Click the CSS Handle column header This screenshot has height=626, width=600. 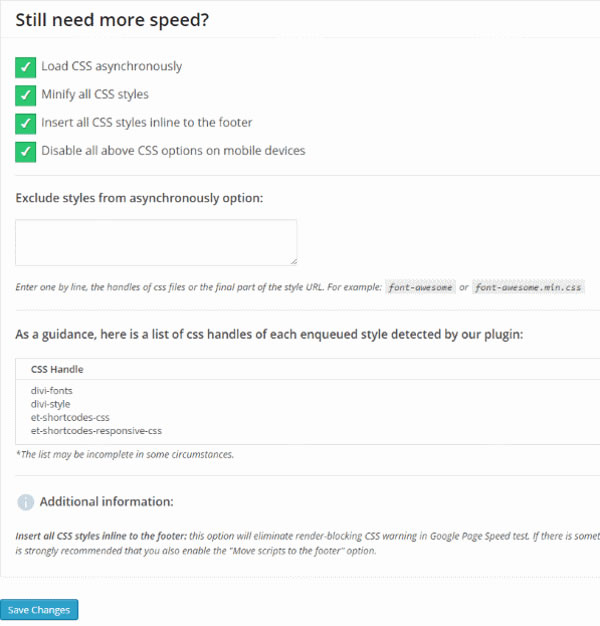pyautogui.click(x=57, y=369)
